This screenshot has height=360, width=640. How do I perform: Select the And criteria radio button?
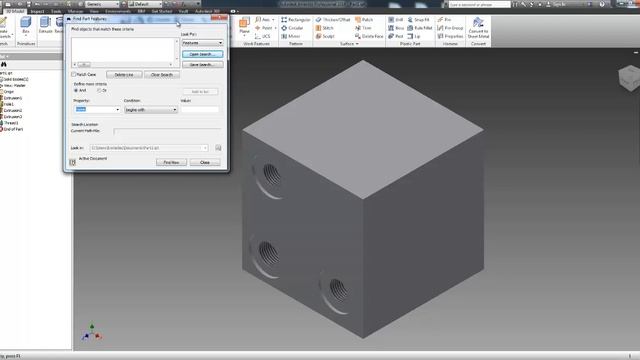coord(76,90)
